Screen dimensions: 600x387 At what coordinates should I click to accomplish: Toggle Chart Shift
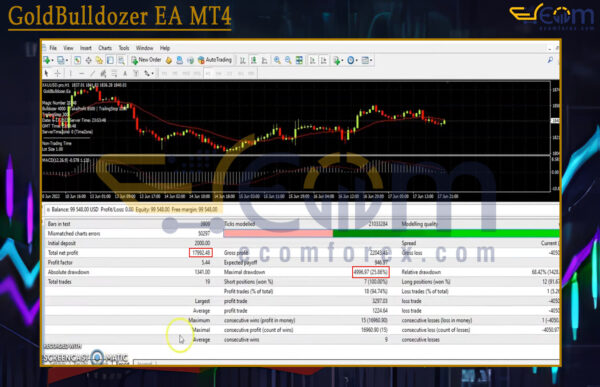324,60
